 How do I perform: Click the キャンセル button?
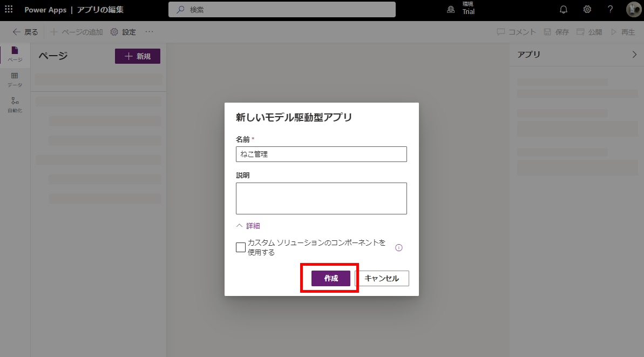click(x=382, y=279)
